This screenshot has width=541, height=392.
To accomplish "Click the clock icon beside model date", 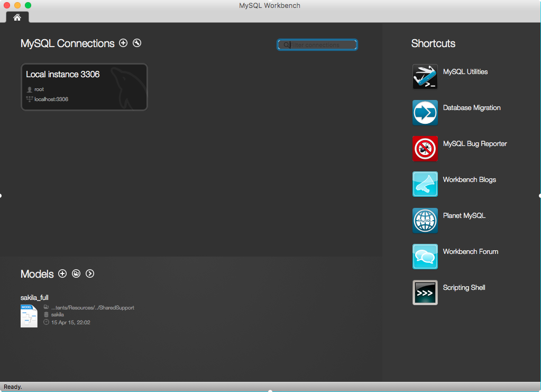I will pos(46,322).
